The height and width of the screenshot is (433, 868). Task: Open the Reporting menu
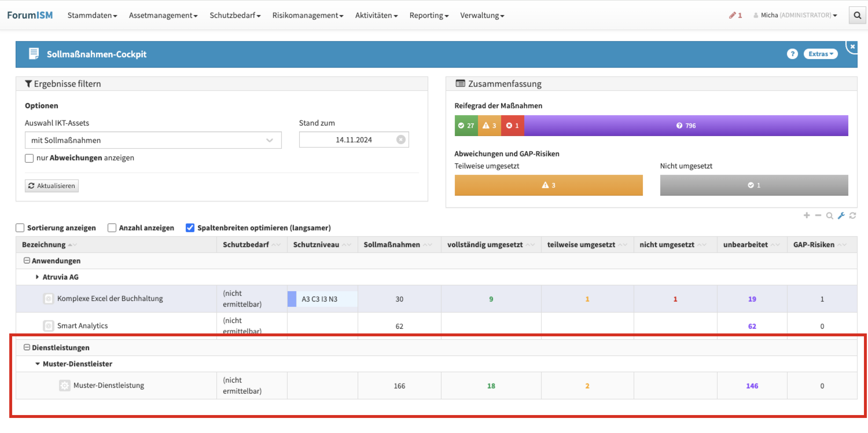pos(429,16)
